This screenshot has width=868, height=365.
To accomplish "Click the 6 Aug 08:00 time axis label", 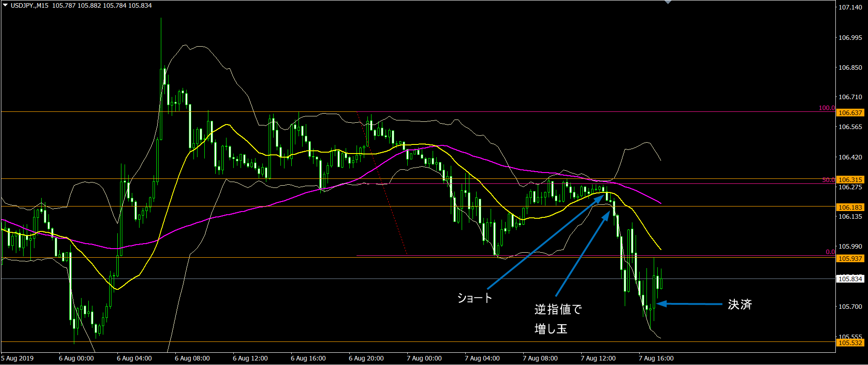I will click(192, 358).
